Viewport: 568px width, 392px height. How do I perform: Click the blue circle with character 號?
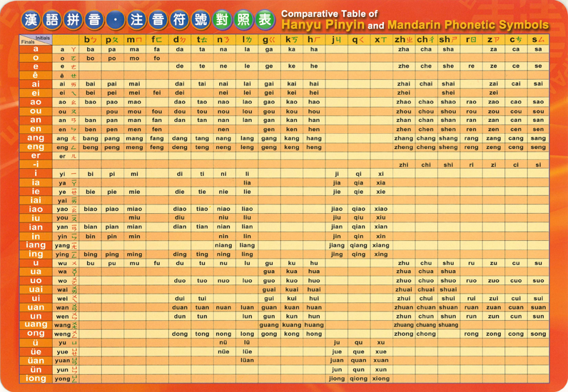point(201,19)
